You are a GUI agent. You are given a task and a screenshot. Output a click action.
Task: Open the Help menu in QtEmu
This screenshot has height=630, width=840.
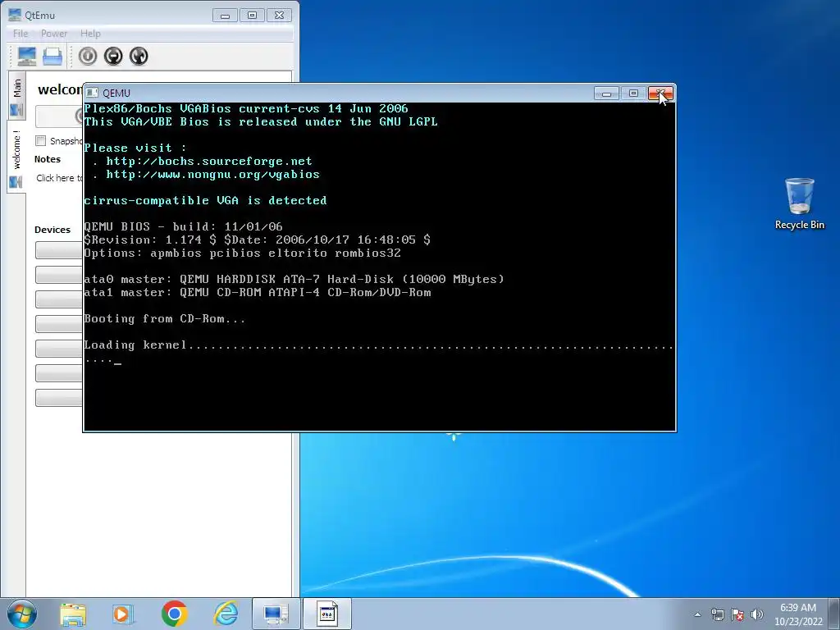(90, 33)
